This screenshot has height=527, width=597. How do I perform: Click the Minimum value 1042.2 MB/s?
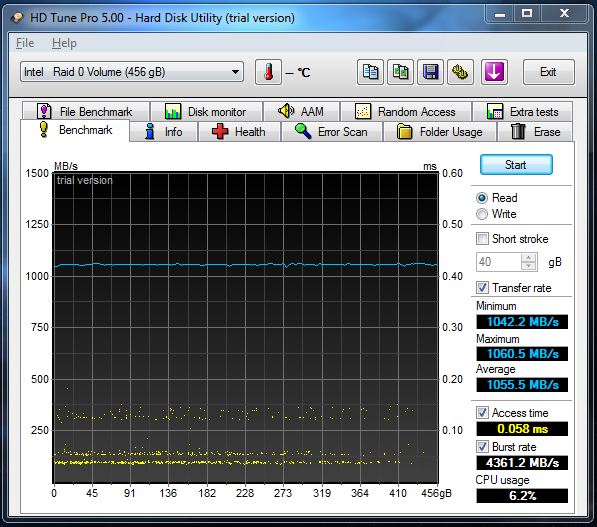[522, 322]
